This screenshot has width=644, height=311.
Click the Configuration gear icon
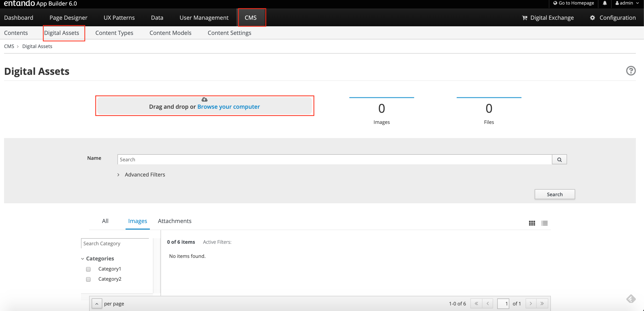592,18
